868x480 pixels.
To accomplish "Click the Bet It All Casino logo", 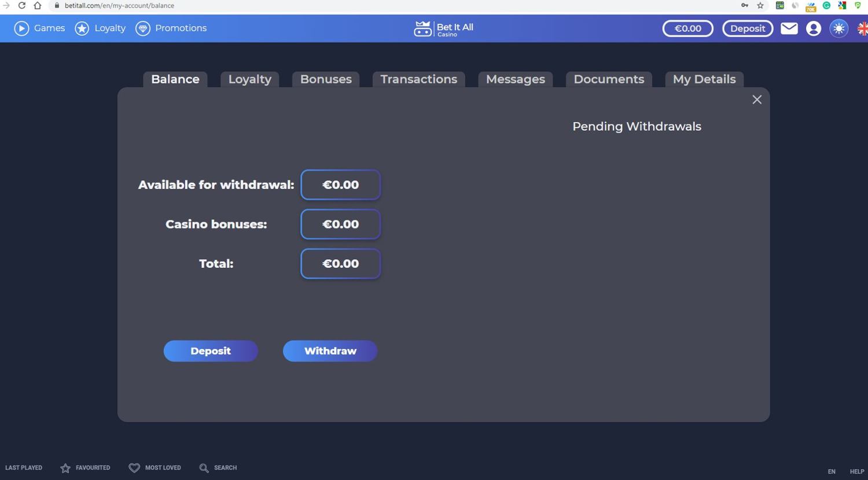I will [x=444, y=28].
